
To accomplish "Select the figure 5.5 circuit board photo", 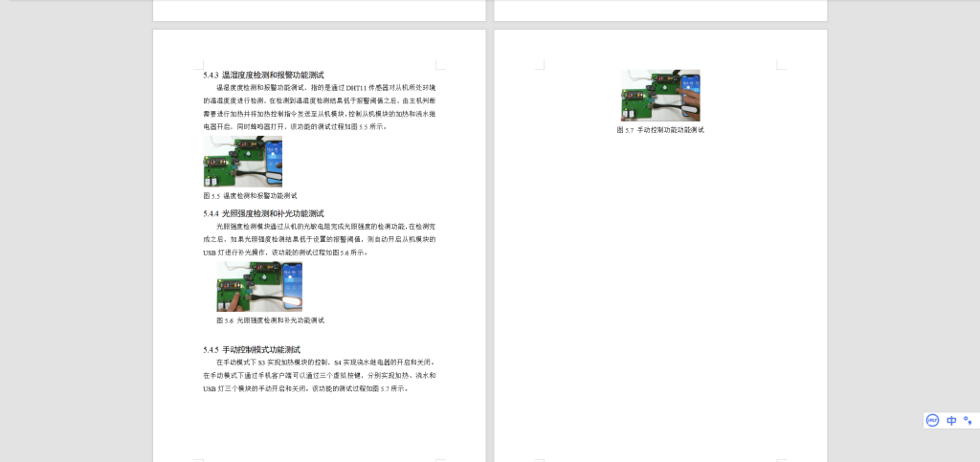I will 242,161.
